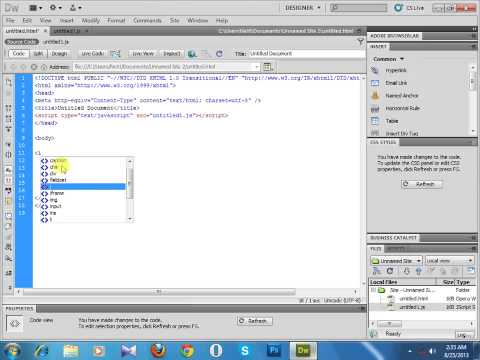Open the Site menu
The height and width of the screenshot is (360, 480).
174,21
